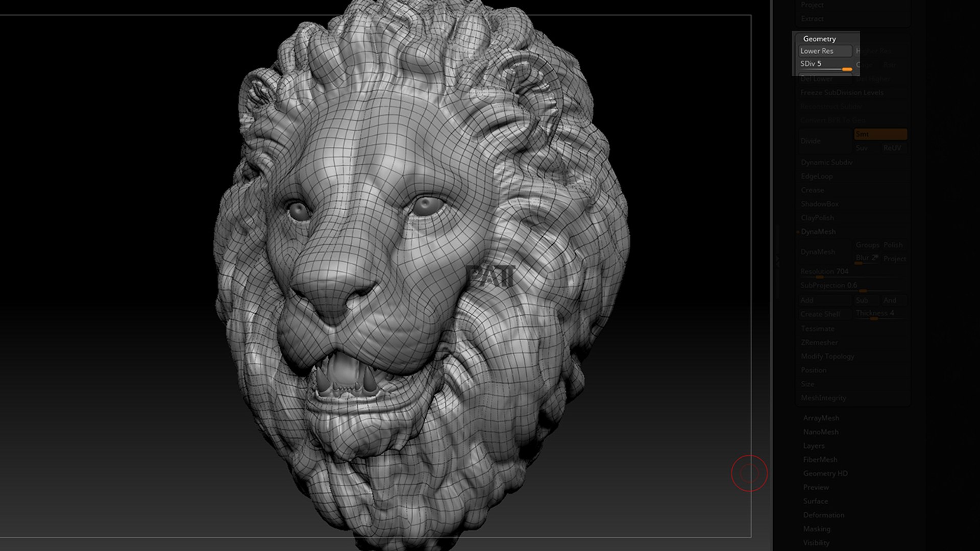Open the FiberMesh subpalette
The height and width of the screenshot is (551, 980).
(x=820, y=459)
